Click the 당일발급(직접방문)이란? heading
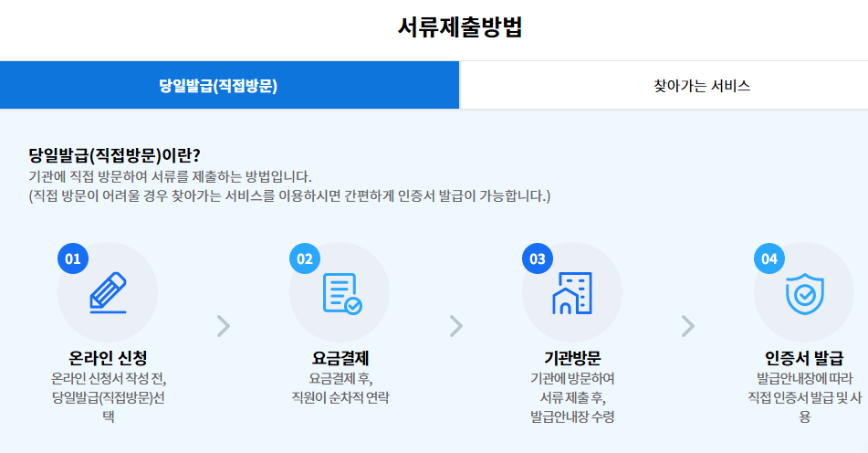 (x=115, y=155)
